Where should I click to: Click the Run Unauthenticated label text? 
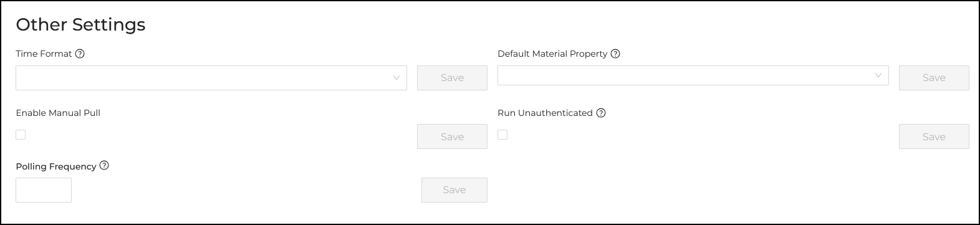point(545,113)
